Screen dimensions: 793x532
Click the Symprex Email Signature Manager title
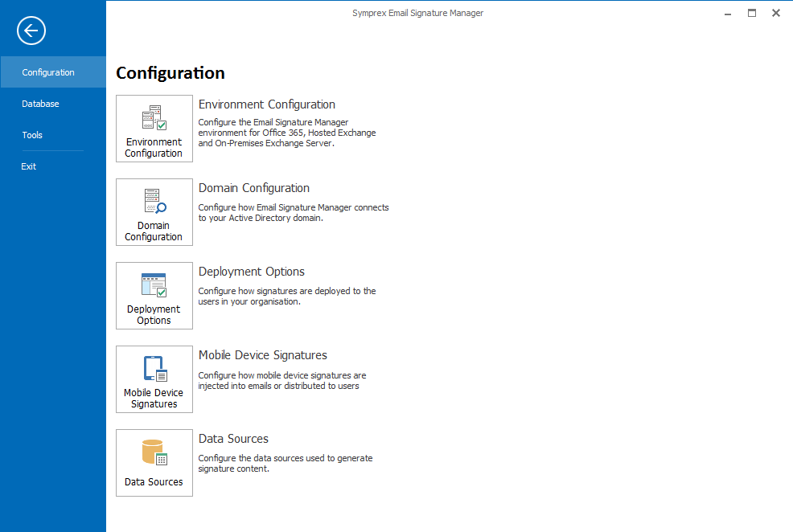tap(417, 13)
